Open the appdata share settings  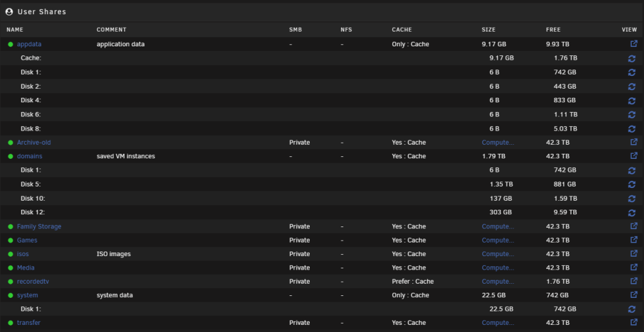click(x=29, y=44)
